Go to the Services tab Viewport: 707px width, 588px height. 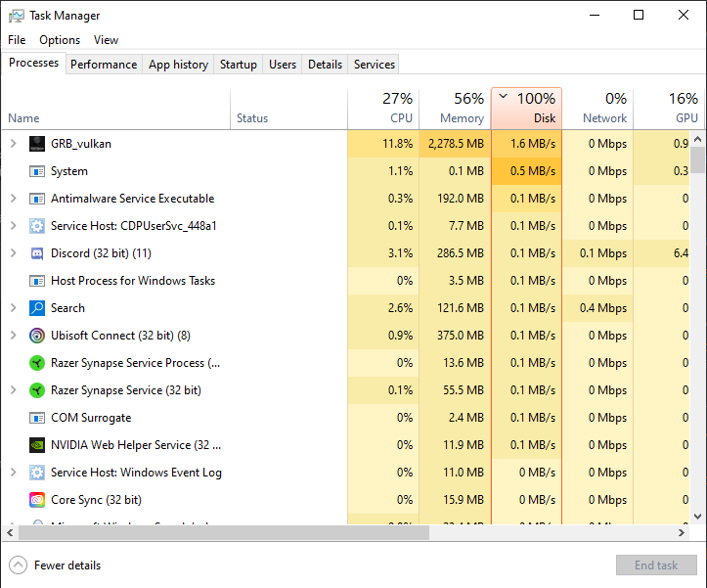point(375,65)
